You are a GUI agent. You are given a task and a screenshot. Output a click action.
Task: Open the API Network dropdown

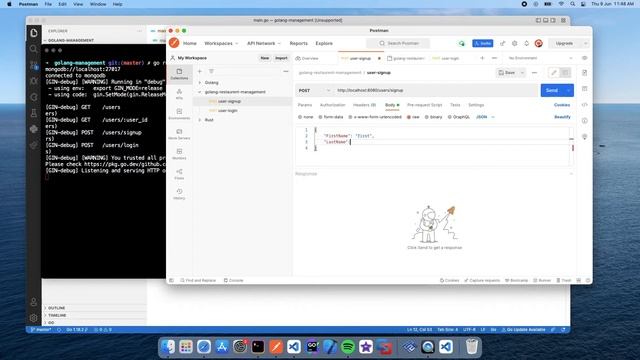[x=264, y=43]
